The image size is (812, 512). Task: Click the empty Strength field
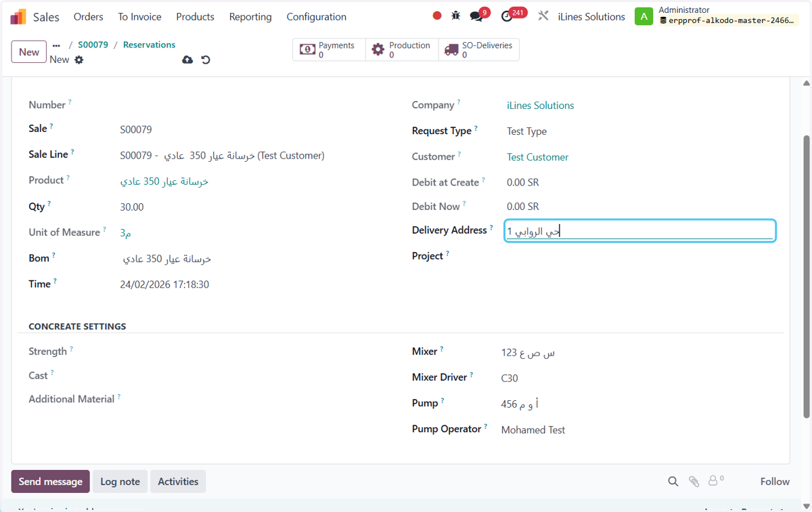[x=254, y=351]
